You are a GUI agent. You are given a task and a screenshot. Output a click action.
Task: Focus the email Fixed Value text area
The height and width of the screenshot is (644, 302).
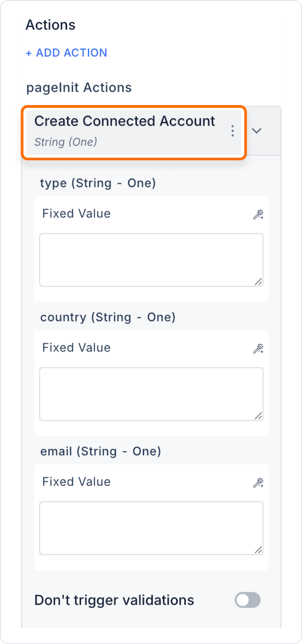tap(151, 528)
